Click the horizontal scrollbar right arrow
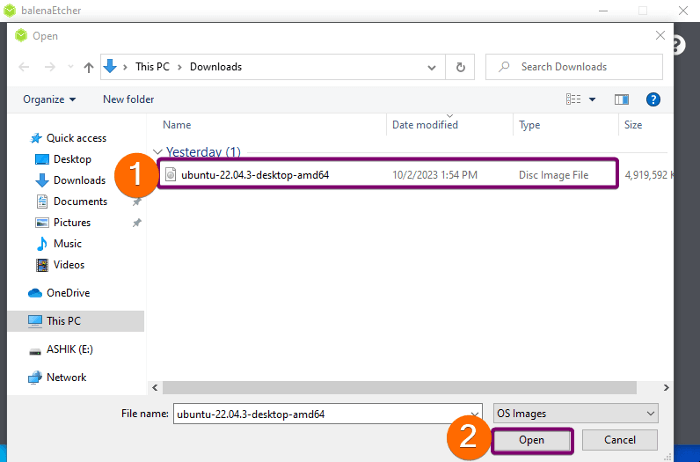 point(666,387)
